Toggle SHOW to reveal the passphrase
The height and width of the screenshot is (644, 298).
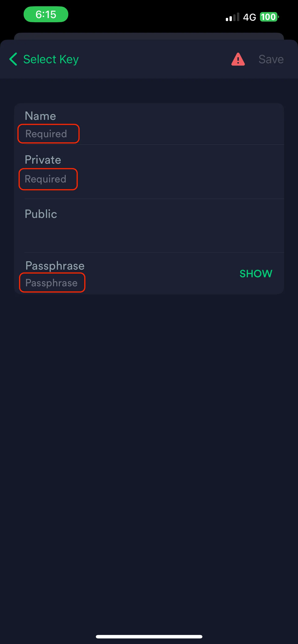(x=256, y=274)
